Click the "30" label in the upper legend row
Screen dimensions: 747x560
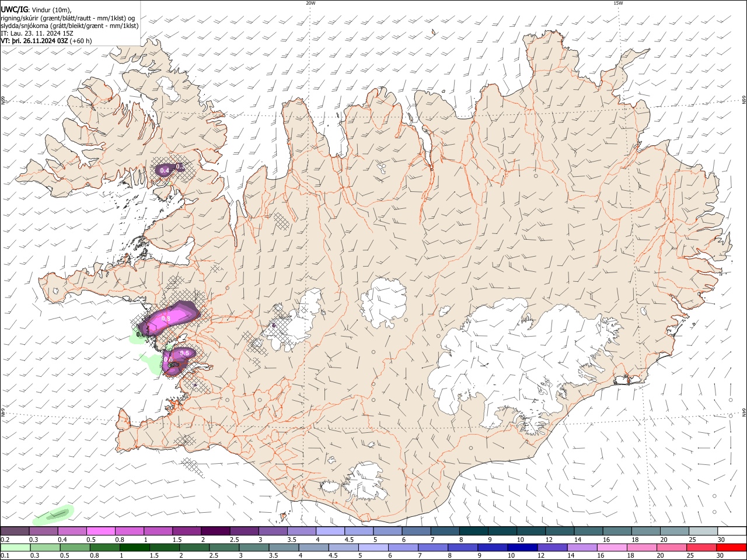pyautogui.click(x=721, y=540)
